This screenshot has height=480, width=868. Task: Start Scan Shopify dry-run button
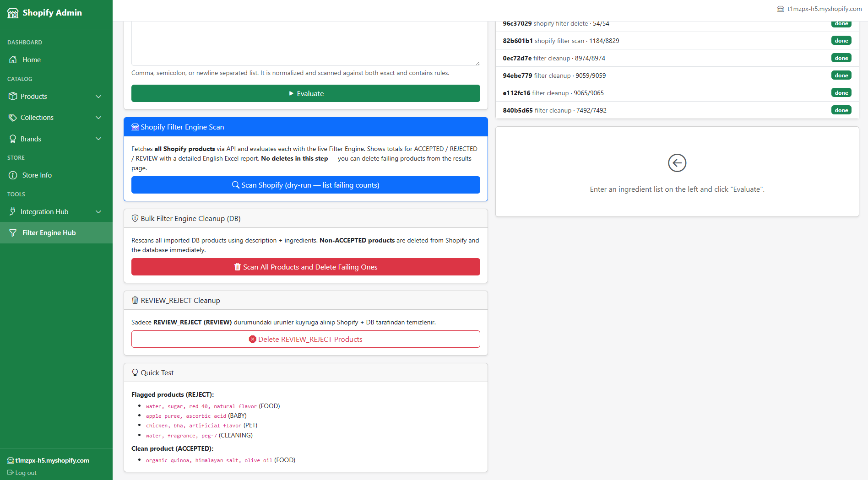click(306, 185)
